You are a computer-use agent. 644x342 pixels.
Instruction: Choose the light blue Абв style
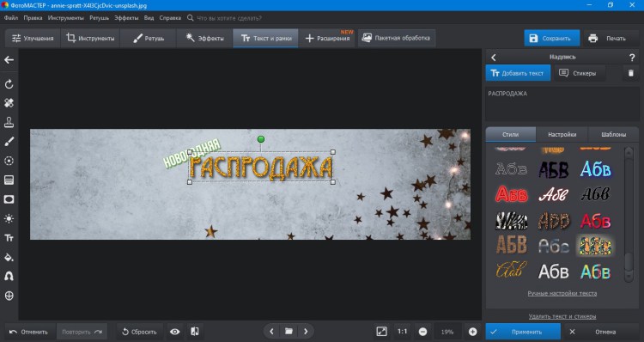[595, 169]
